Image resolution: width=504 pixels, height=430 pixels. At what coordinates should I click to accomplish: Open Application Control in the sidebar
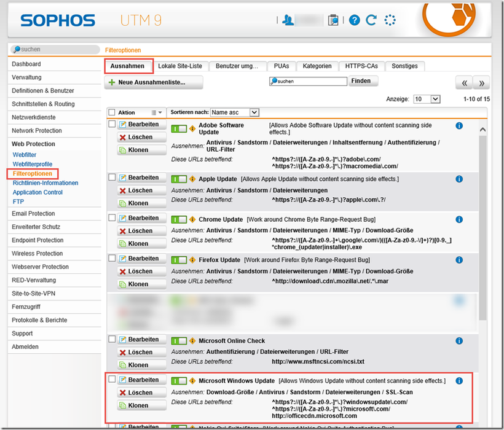coord(37,192)
